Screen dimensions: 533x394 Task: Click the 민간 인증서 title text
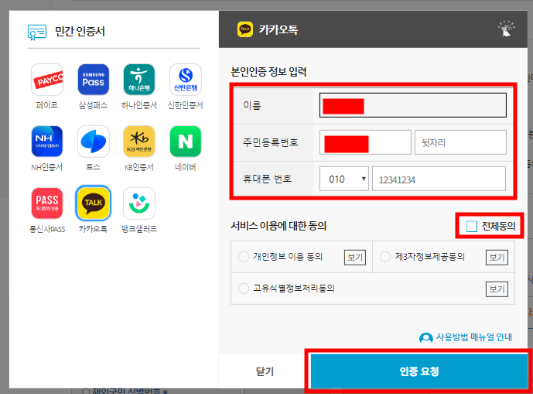tap(80, 32)
